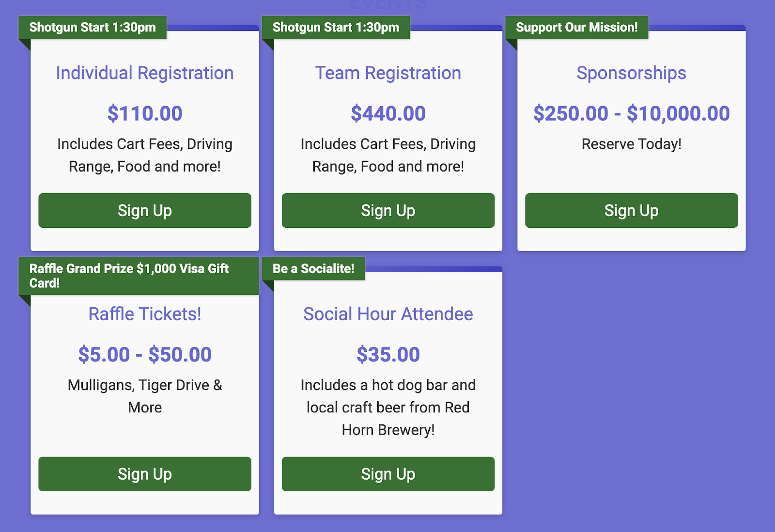Click the $110.00 price
Image resolution: width=775 pixels, height=532 pixels.
coord(145,113)
